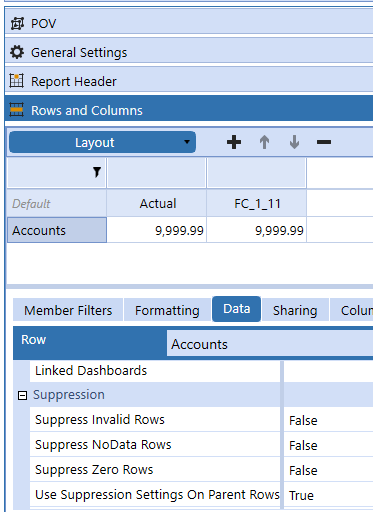Click the Row name field showing Accounts
This screenshot has height=512, width=373.
(270, 344)
